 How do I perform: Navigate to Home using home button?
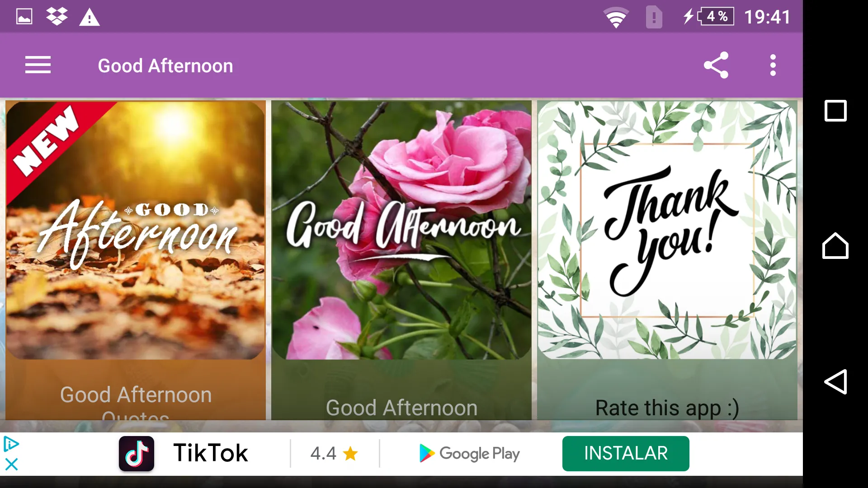tap(834, 245)
